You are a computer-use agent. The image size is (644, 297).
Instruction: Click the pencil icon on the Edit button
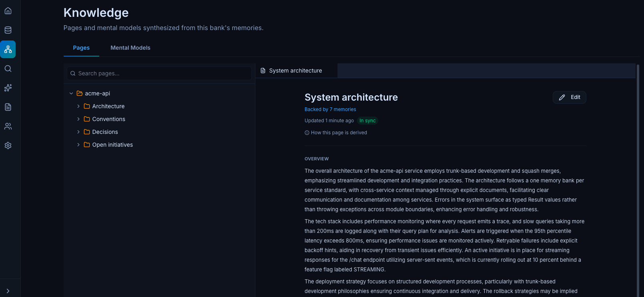(x=562, y=97)
